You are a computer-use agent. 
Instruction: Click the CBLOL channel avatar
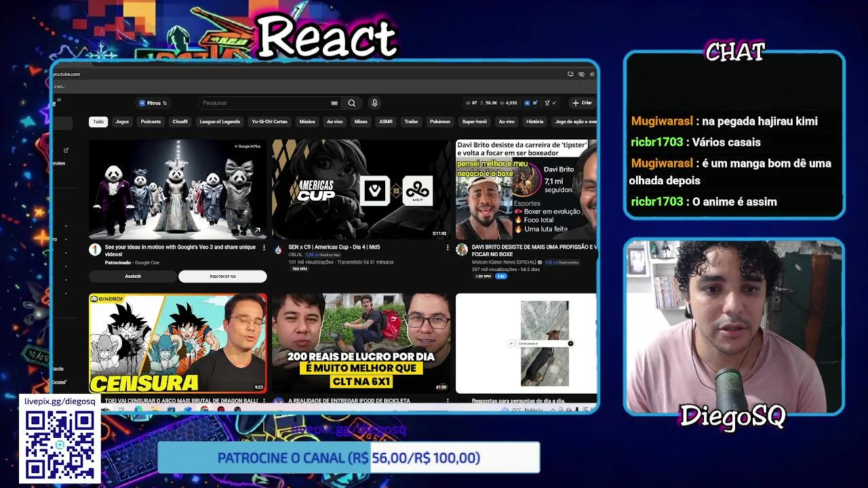click(x=278, y=249)
